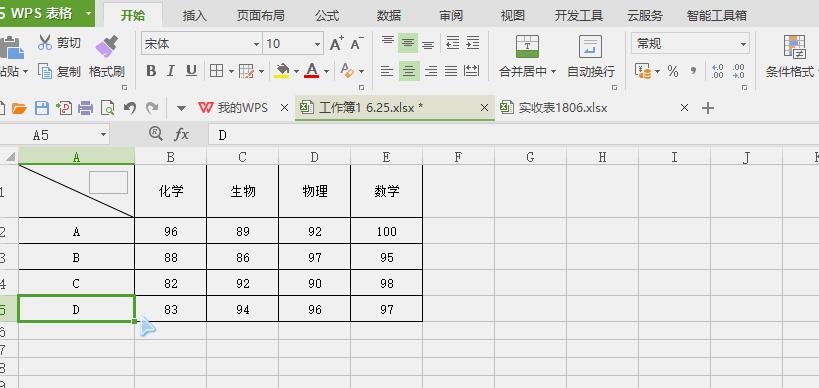819x388 pixels.
Task: Apply the yellow fill color bucket
Action: tap(282, 70)
